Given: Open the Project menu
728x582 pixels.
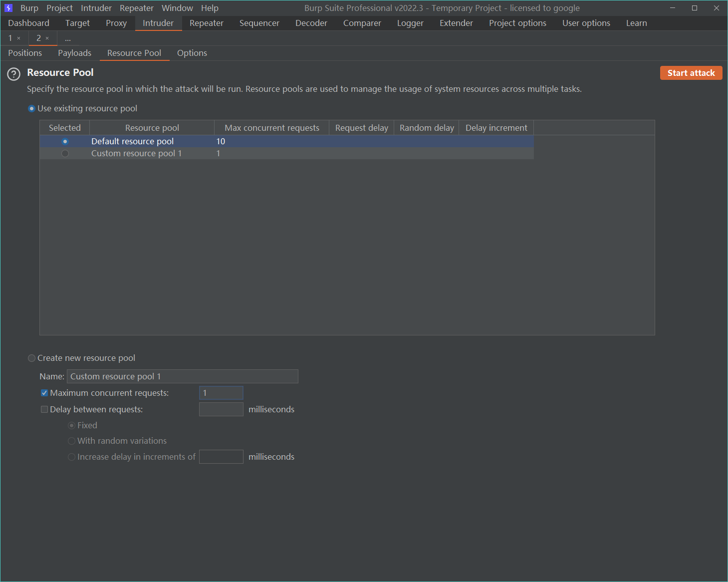Looking at the screenshot, I should coord(59,8).
